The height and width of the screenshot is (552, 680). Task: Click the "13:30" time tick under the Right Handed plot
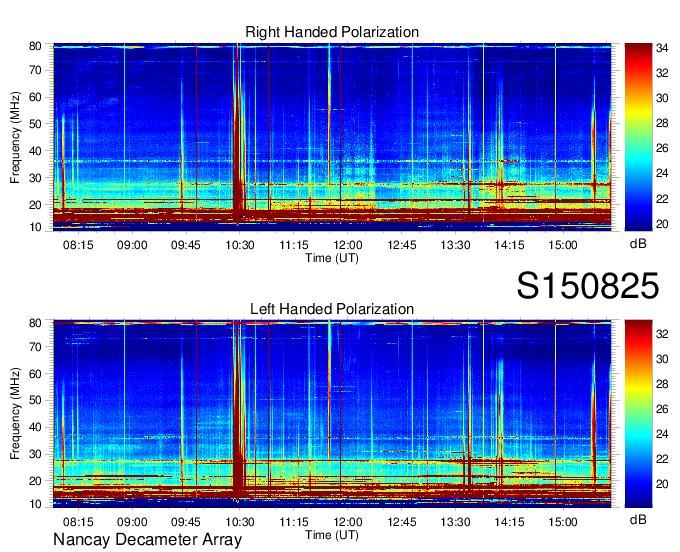[455, 245]
